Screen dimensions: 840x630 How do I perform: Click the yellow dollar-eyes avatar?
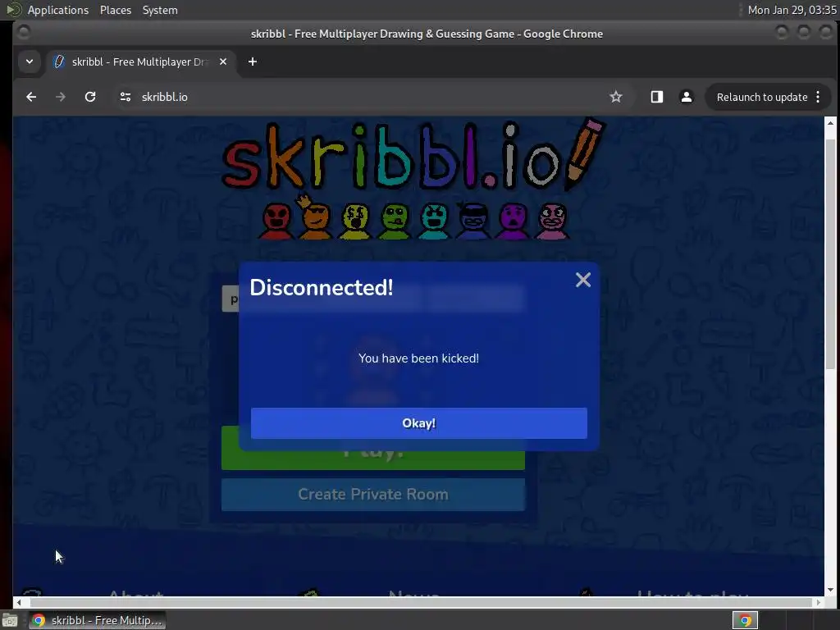point(354,221)
